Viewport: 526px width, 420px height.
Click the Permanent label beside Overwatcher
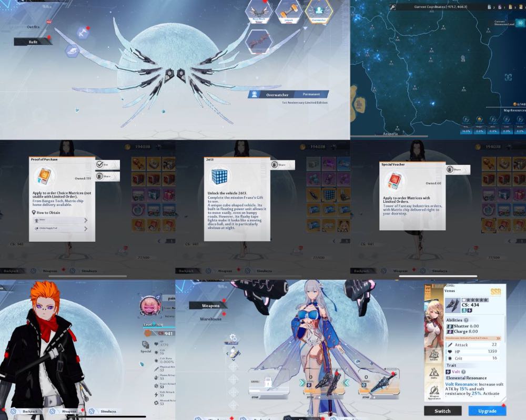pos(311,95)
